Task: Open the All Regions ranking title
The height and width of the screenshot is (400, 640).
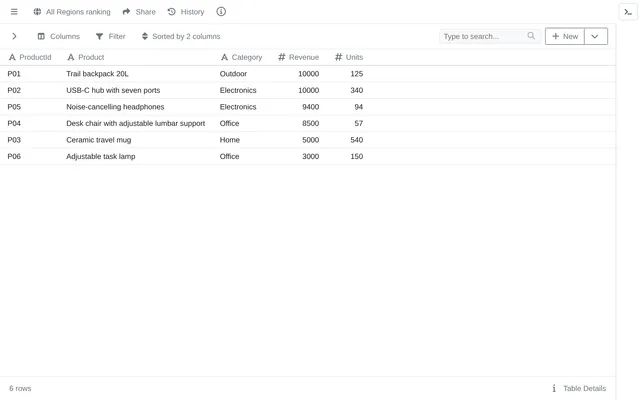Action: (78, 12)
